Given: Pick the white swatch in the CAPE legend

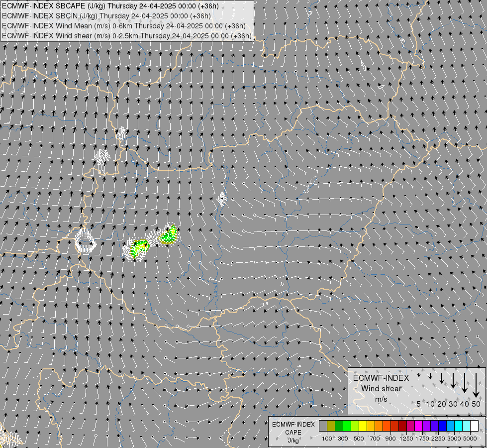Looking at the screenshot, I should click(x=474, y=426).
